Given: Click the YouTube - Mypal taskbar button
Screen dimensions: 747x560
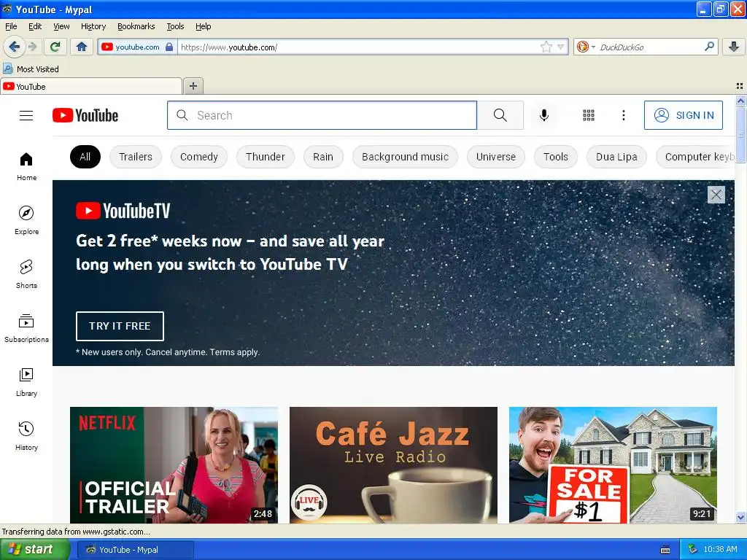Looking at the screenshot, I should [136, 550].
